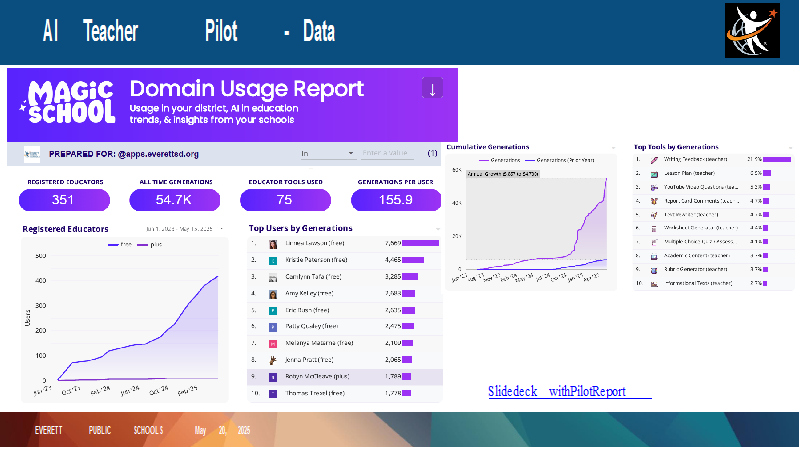Toggle the Generations legend entry
Viewport: 800px width, 450px height.
[x=499, y=160]
